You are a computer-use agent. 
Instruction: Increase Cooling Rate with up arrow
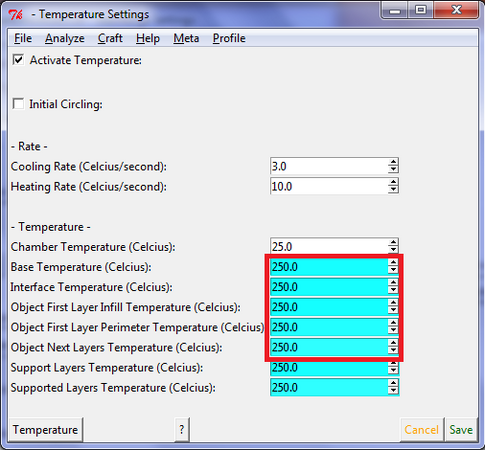tap(393, 162)
